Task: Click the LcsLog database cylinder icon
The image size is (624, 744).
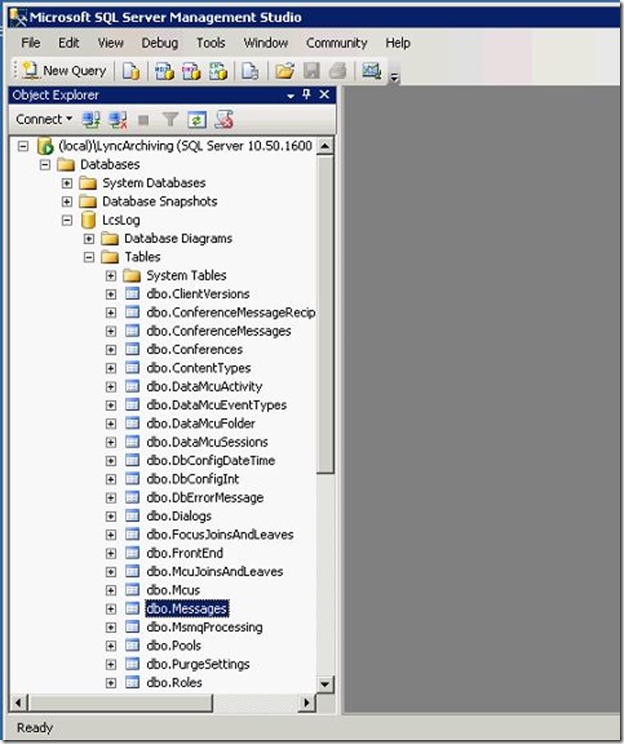Action: click(88, 220)
